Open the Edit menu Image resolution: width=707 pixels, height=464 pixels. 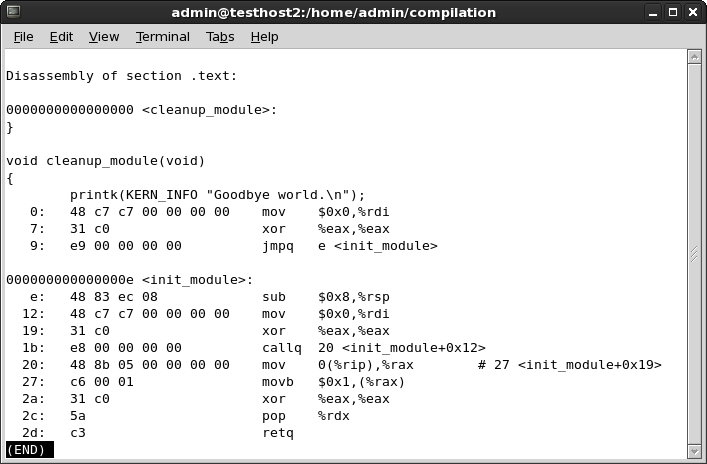pos(61,37)
